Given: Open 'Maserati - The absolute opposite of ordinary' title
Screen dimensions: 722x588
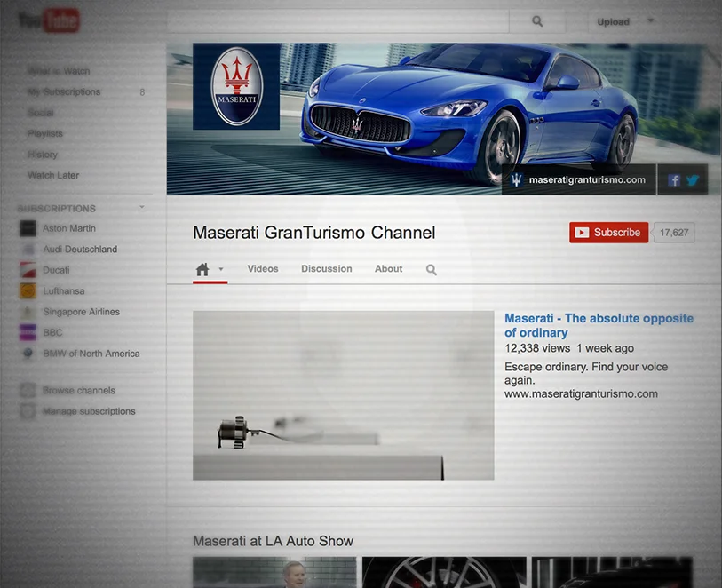Looking at the screenshot, I should (x=599, y=325).
